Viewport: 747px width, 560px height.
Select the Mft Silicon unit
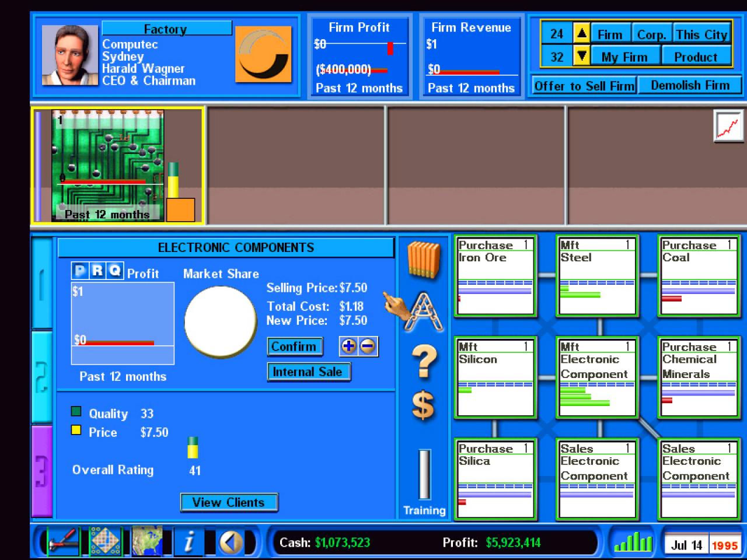[x=495, y=377]
